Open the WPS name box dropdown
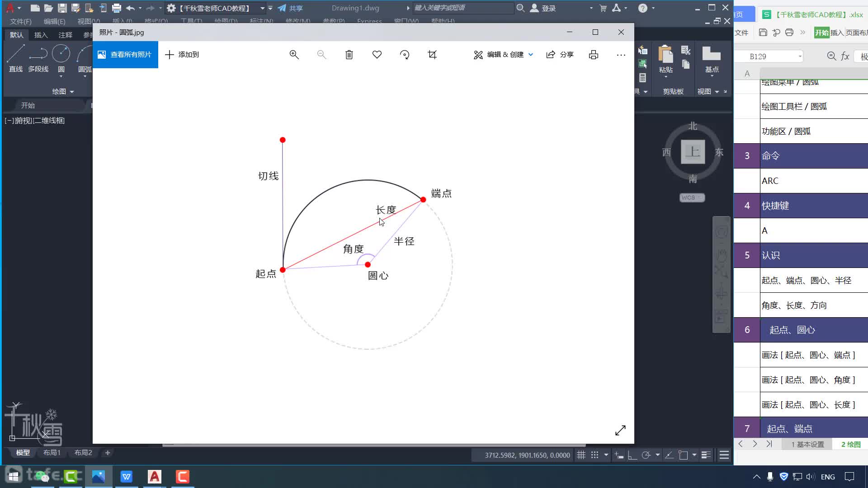The width and height of the screenshot is (868, 488). pyautogui.click(x=800, y=56)
